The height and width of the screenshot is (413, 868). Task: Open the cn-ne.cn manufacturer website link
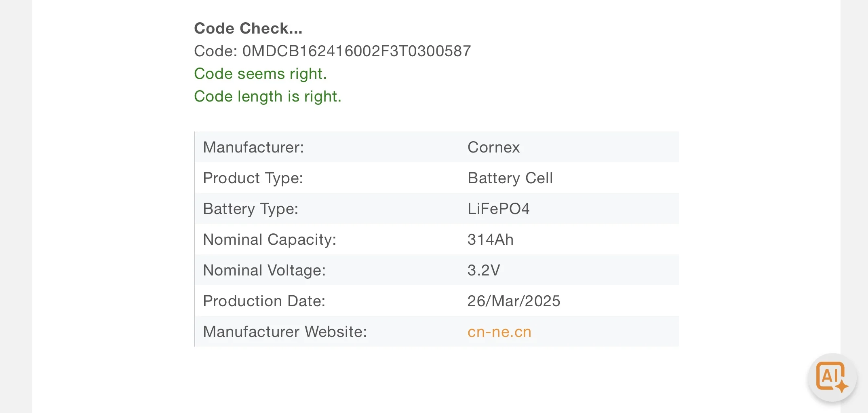(499, 332)
